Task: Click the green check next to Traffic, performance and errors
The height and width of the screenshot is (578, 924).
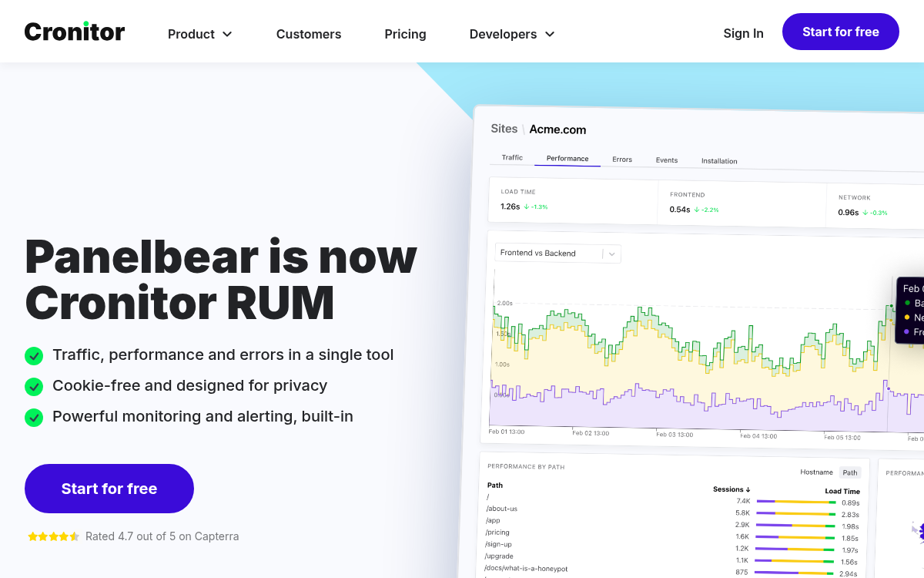Action: point(34,355)
